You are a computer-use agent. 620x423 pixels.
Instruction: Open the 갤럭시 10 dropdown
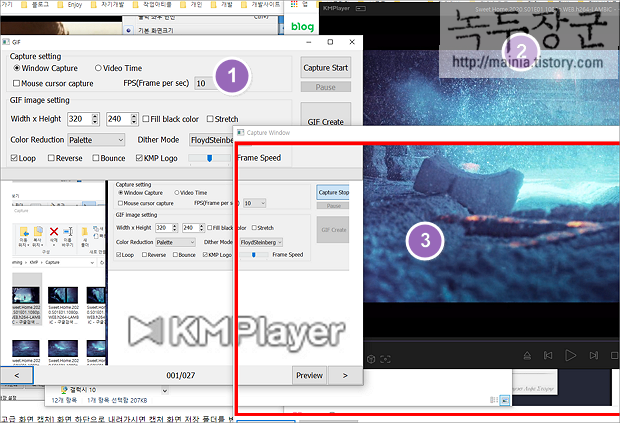click(x=165, y=391)
